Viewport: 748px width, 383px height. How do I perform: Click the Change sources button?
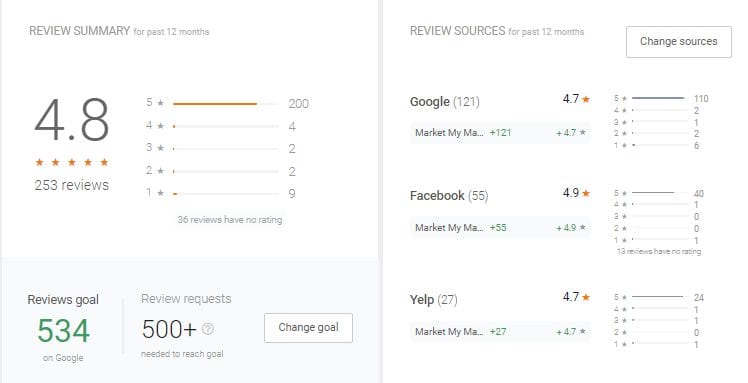(678, 42)
